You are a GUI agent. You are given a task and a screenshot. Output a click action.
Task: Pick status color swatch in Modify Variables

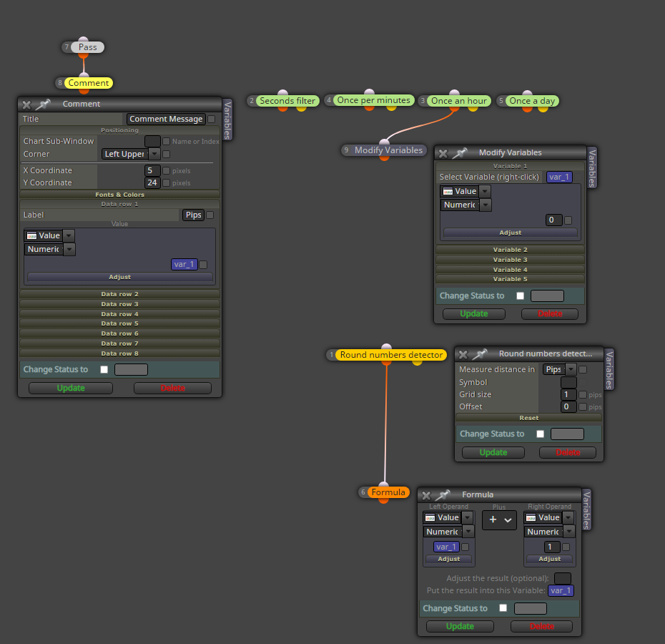click(547, 296)
